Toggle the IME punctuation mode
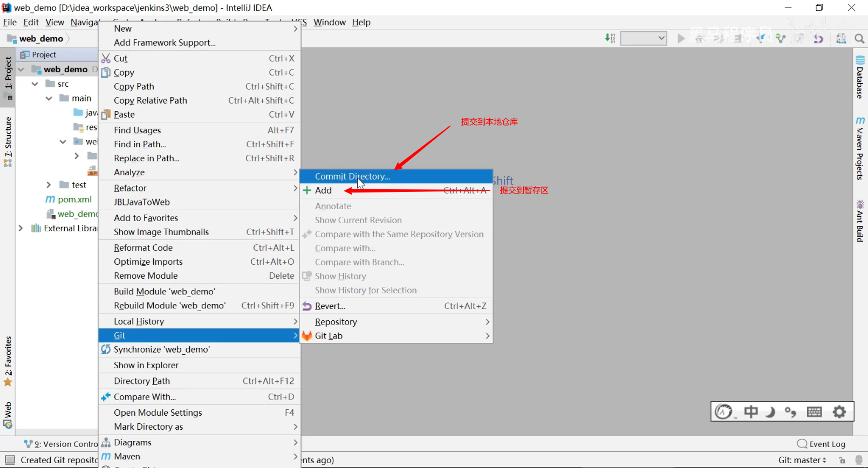This screenshot has height=468, width=868. tap(791, 412)
